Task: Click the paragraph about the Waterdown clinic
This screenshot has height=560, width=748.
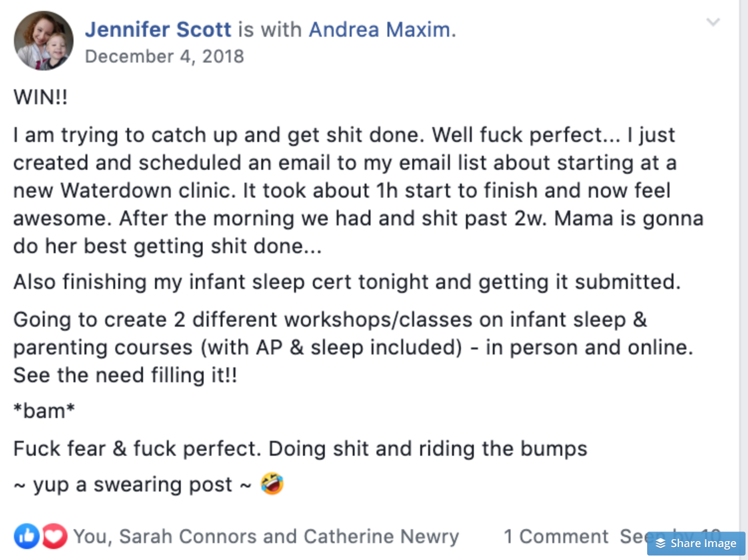Action: pos(348,191)
